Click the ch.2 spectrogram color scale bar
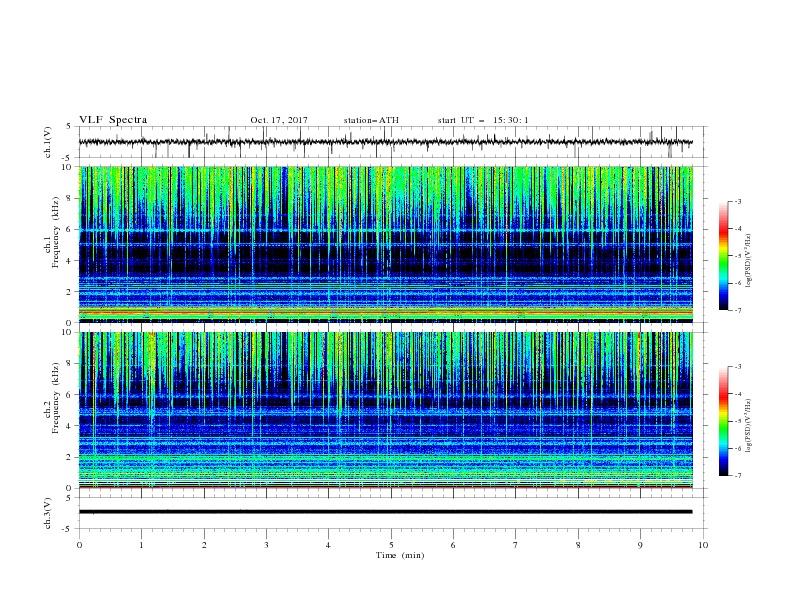Image resolution: width=792 pixels, height=612 pixels. pos(723,421)
